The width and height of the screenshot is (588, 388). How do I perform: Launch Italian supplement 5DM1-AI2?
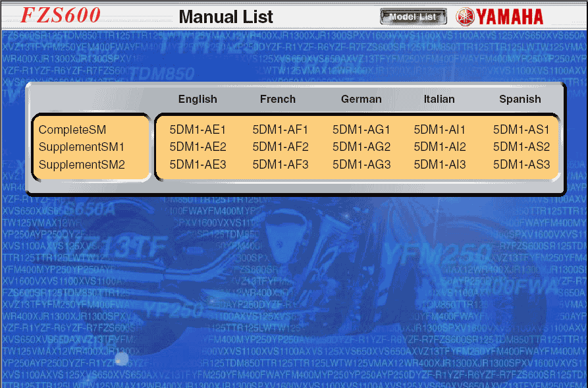tap(439, 147)
